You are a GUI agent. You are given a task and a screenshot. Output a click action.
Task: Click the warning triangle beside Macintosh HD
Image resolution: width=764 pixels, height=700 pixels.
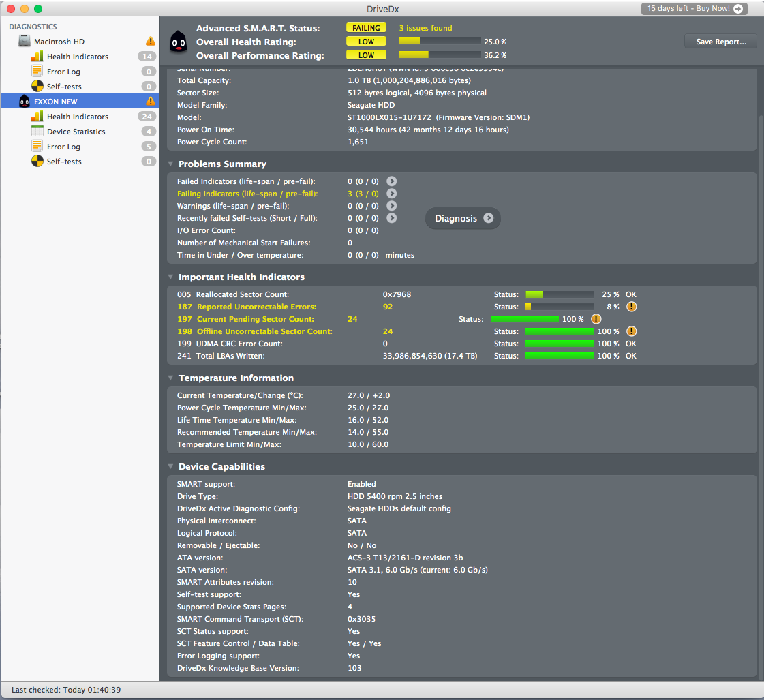tap(151, 42)
